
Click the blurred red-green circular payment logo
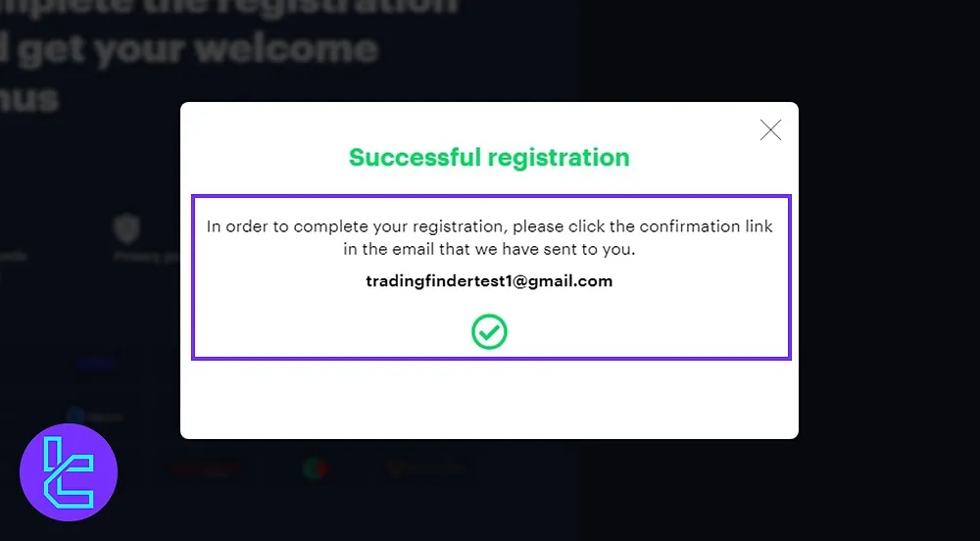click(x=317, y=467)
